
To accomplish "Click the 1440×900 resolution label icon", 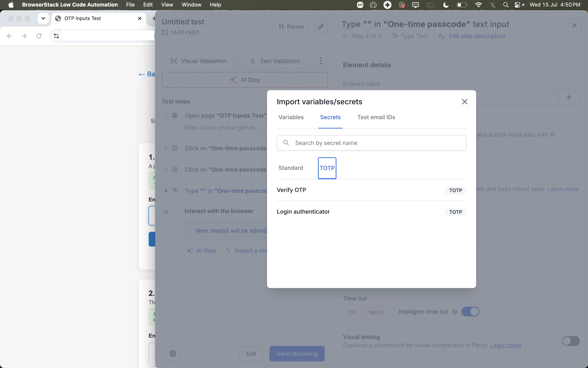I will (165, 32).
